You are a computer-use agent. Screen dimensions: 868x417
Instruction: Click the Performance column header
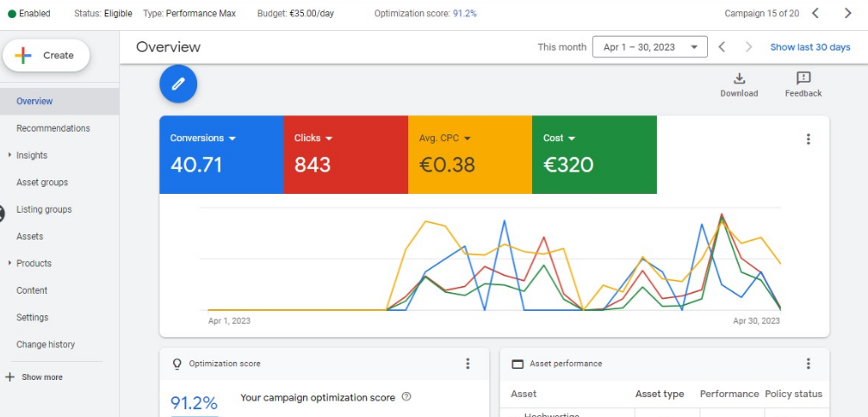pos(729,395)
